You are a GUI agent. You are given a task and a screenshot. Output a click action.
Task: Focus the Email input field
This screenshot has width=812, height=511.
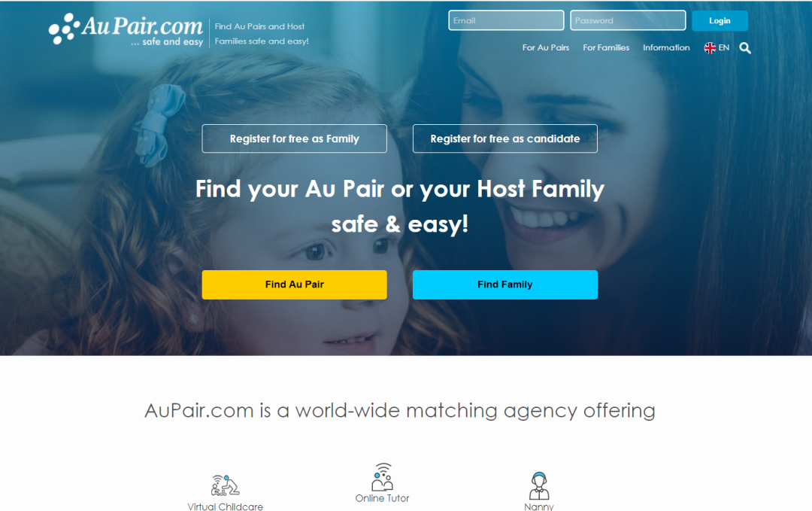(x=506, y=21)
